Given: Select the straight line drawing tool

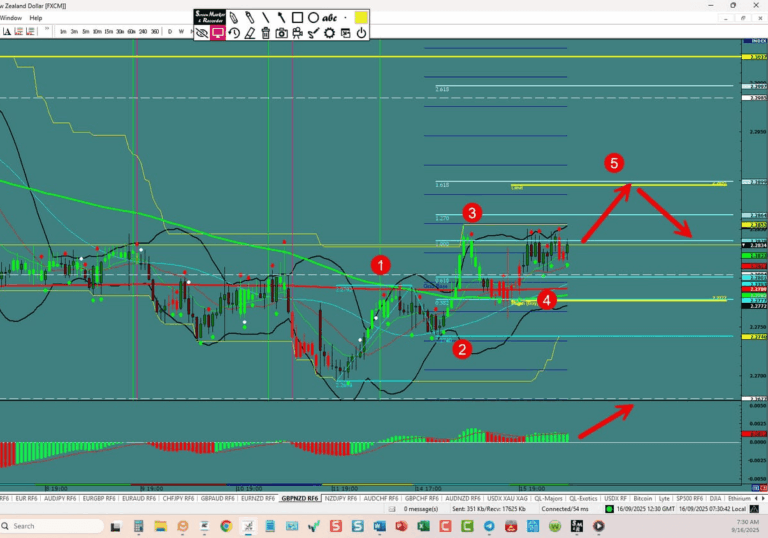Looking at the screenshot, I should (x=265, y=18).
